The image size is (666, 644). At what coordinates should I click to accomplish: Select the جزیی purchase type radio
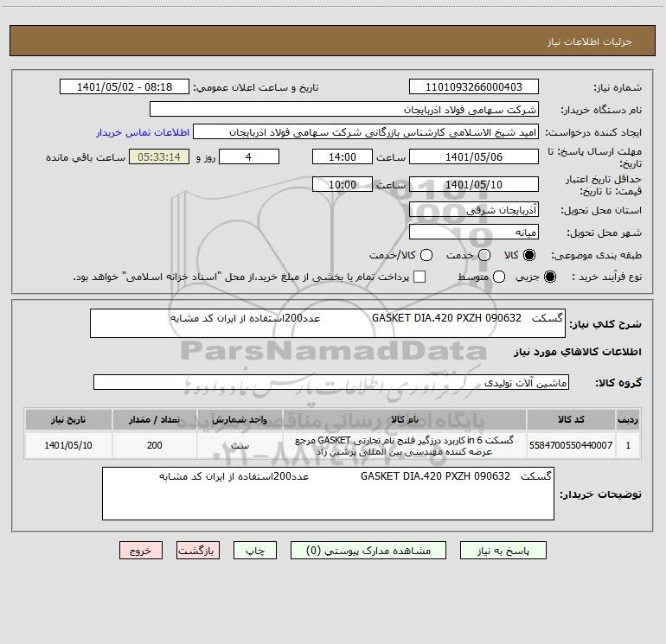click(549, 277)
